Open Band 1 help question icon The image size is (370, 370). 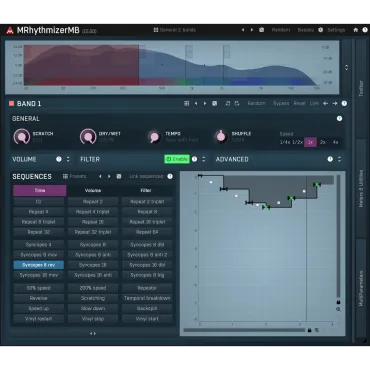344,104
